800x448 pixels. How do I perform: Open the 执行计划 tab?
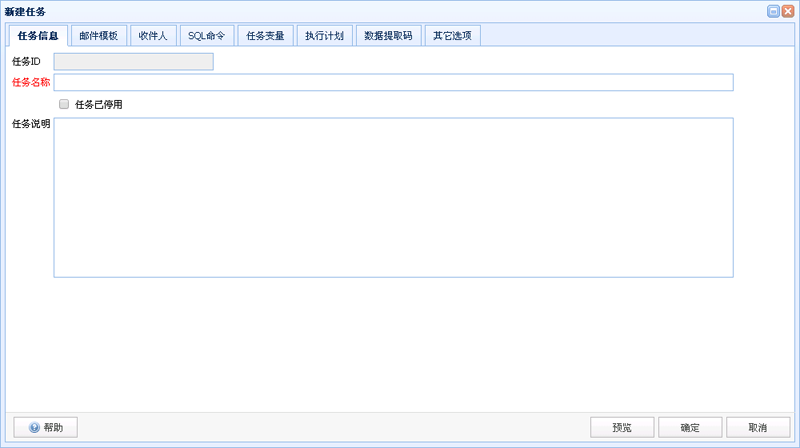pyautogui.click(x=324, y=35)
